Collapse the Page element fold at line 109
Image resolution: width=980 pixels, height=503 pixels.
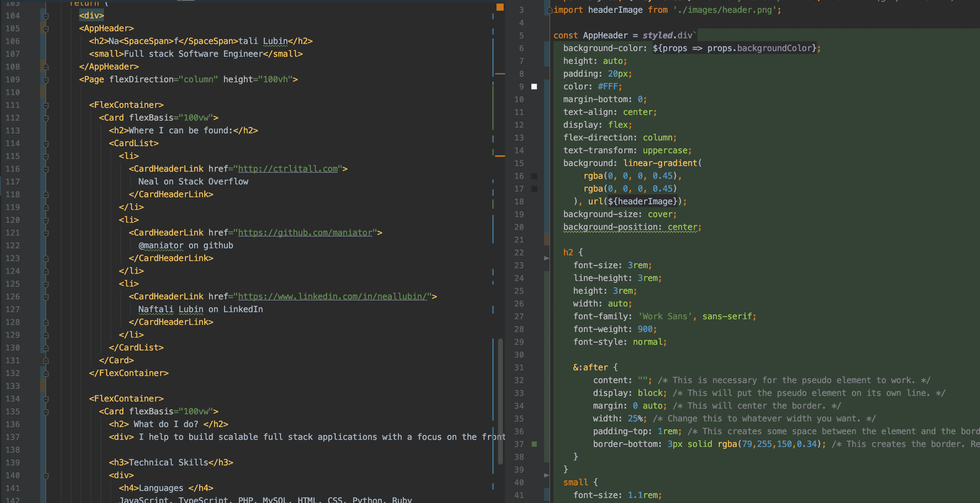[46, 80]
